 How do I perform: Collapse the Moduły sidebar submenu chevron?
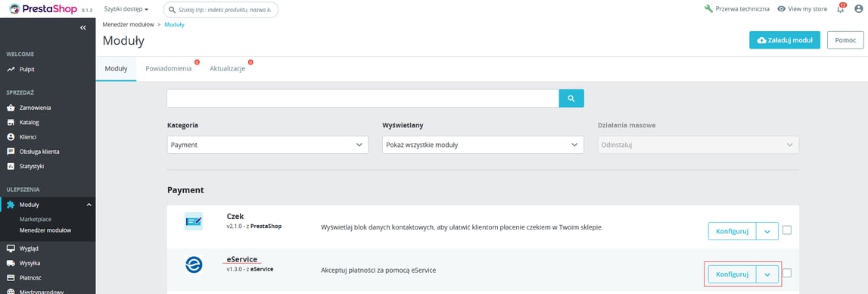(x=89, y=205)
